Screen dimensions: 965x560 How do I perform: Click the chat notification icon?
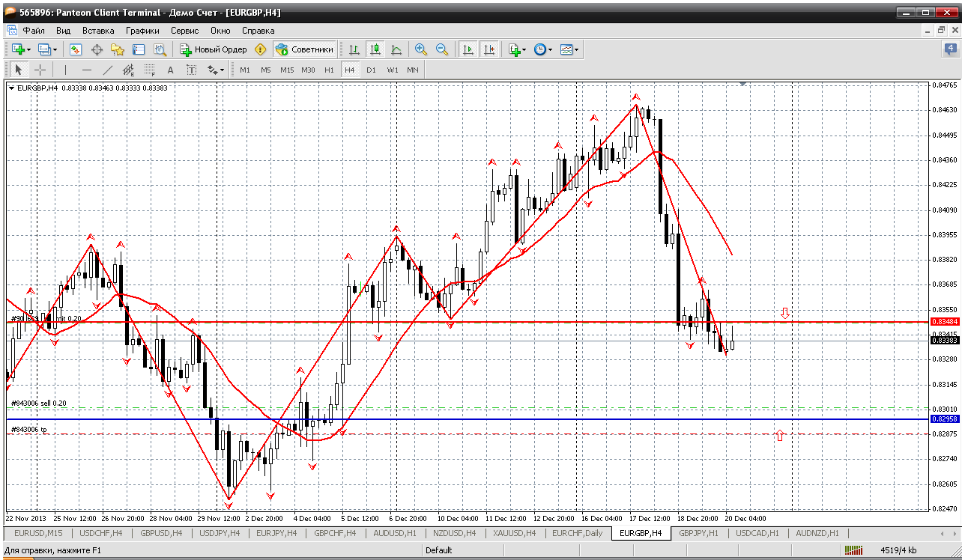(x=950, y=49)
